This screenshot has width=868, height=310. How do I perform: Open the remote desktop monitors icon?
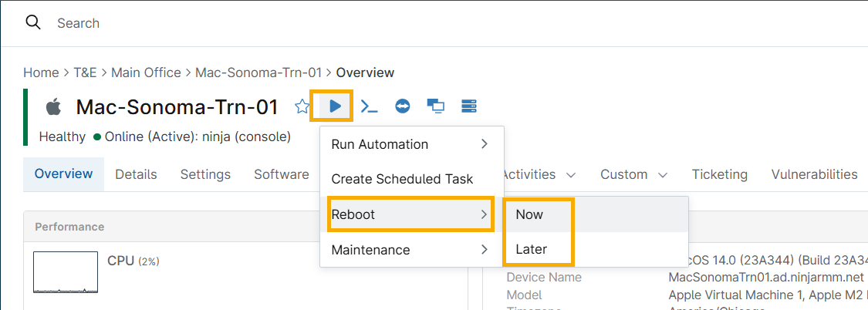pos(435,106)
